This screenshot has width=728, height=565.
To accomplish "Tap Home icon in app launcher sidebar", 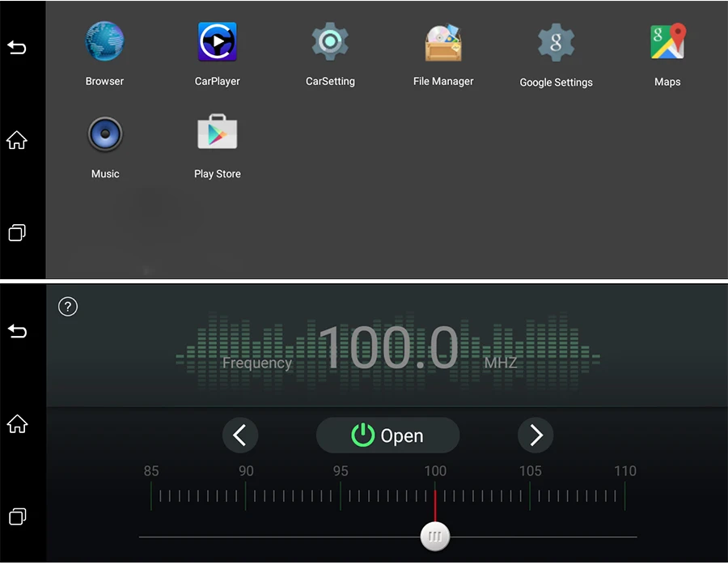I will (17, 140).
